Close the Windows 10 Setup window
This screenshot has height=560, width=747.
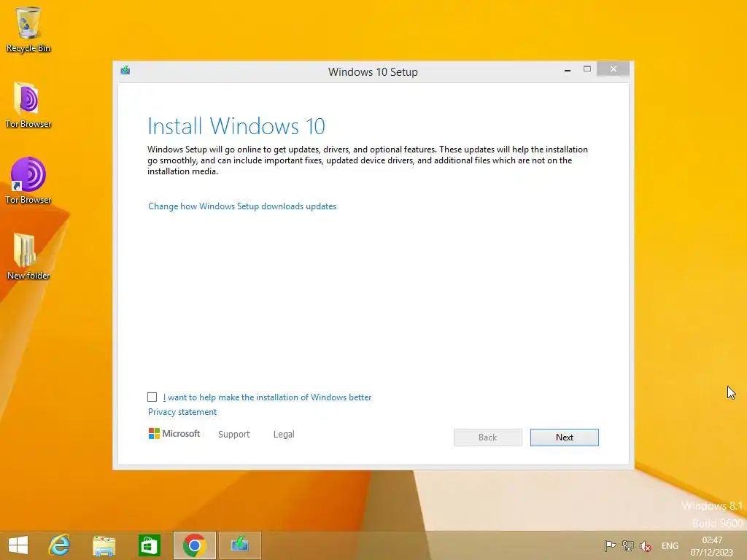(x=613, y=69)
